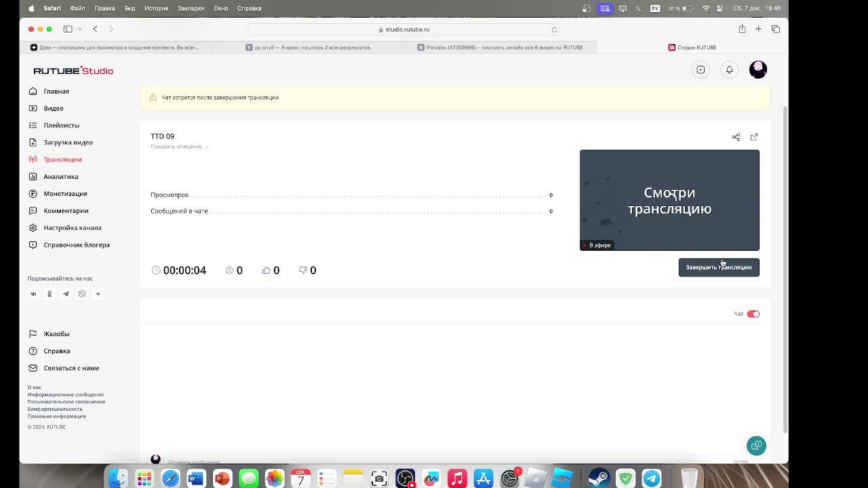The height and width of the screenshot is (488, 868).
Task: Open the Файл menu
Action: (x=77, y=8)
